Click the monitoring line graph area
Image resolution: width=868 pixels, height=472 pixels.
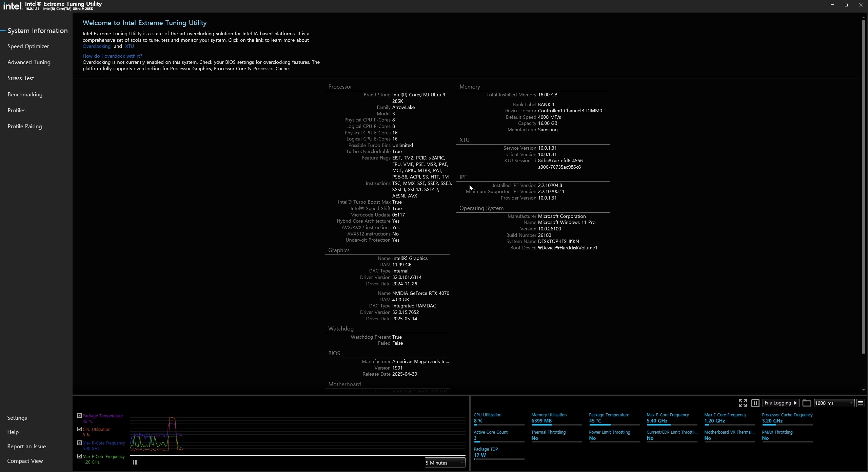coord(298,434)
